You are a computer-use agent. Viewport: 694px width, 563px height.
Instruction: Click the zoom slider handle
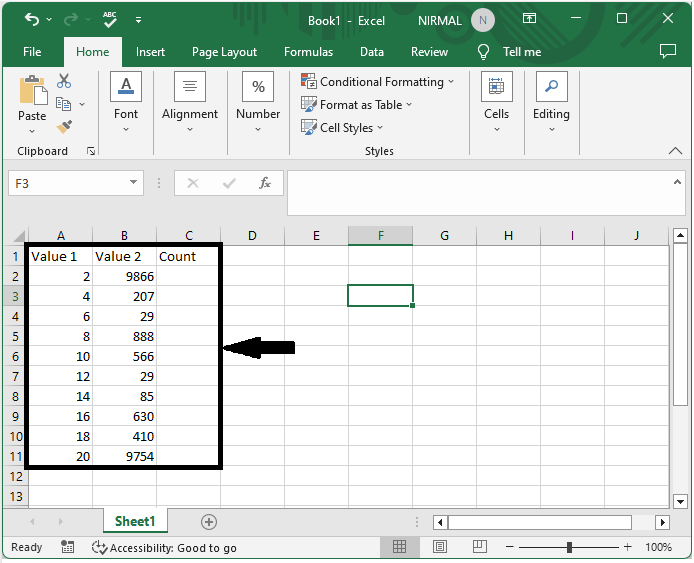[569, 547]
